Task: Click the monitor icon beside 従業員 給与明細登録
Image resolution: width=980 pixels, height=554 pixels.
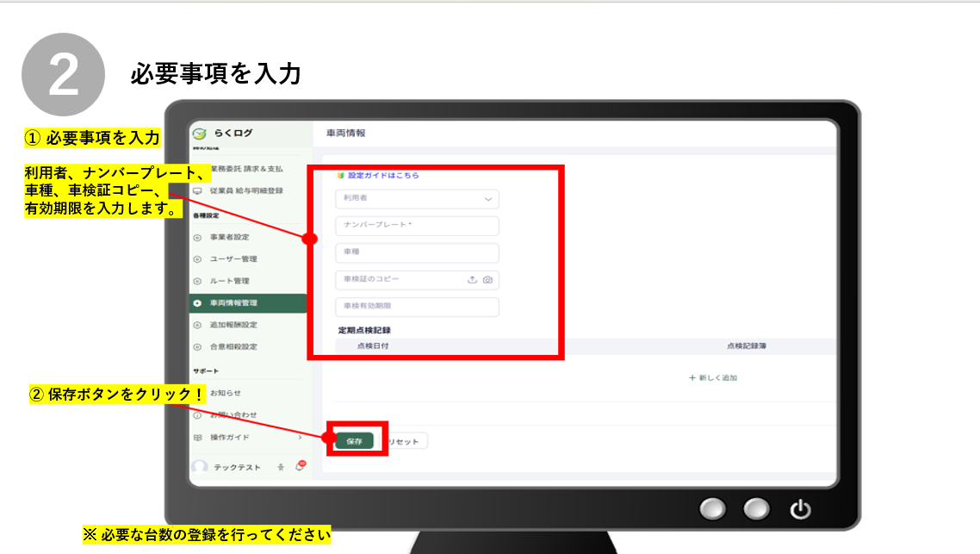Action: (x=197, y=190)
